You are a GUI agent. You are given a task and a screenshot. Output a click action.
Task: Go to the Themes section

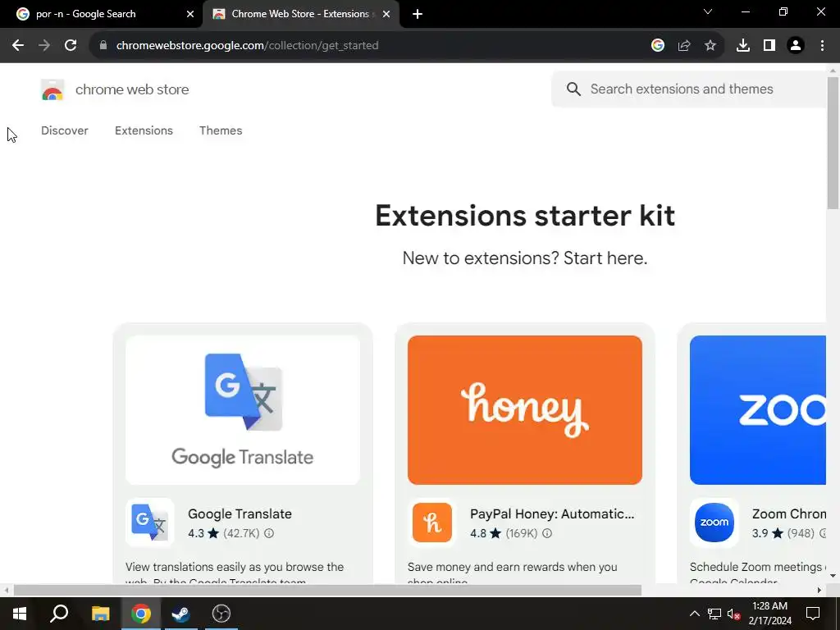221,130
